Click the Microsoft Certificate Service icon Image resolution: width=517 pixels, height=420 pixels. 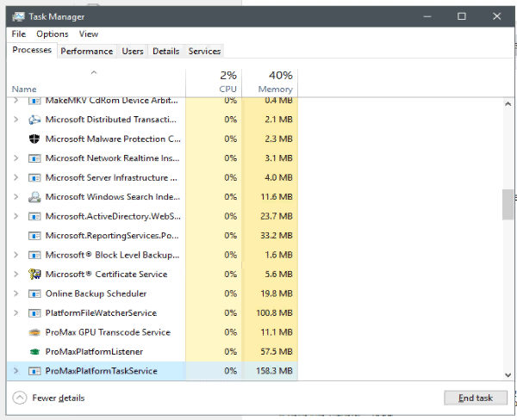pos(34,274)
